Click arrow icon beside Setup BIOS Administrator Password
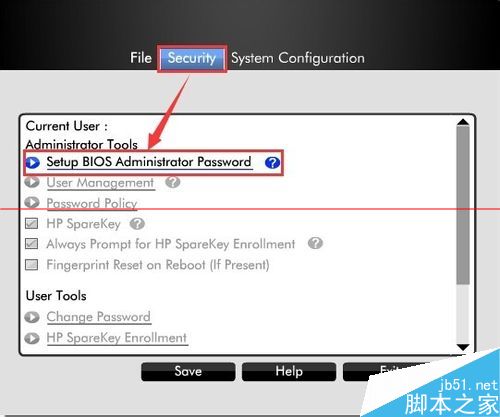Screen dimensions: 500x417 click(x=33, y=163)
